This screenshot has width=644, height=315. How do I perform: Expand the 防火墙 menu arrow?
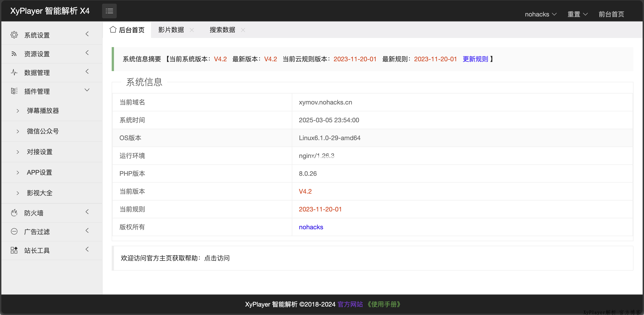[87, 212]
